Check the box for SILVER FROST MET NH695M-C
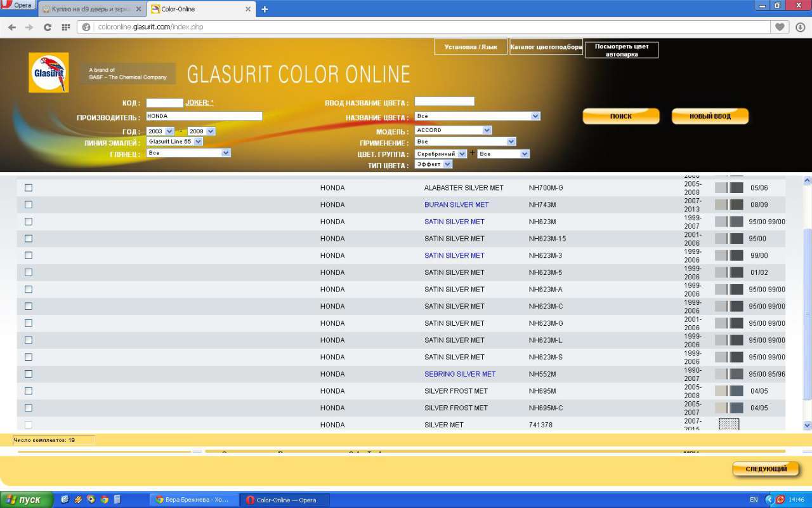Screen dimensions: 812x508 29,408
